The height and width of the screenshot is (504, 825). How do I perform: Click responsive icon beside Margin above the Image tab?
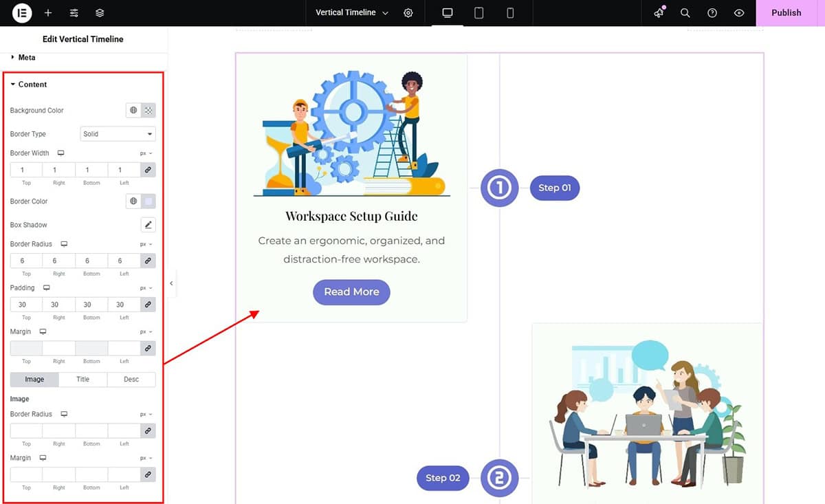43,331
